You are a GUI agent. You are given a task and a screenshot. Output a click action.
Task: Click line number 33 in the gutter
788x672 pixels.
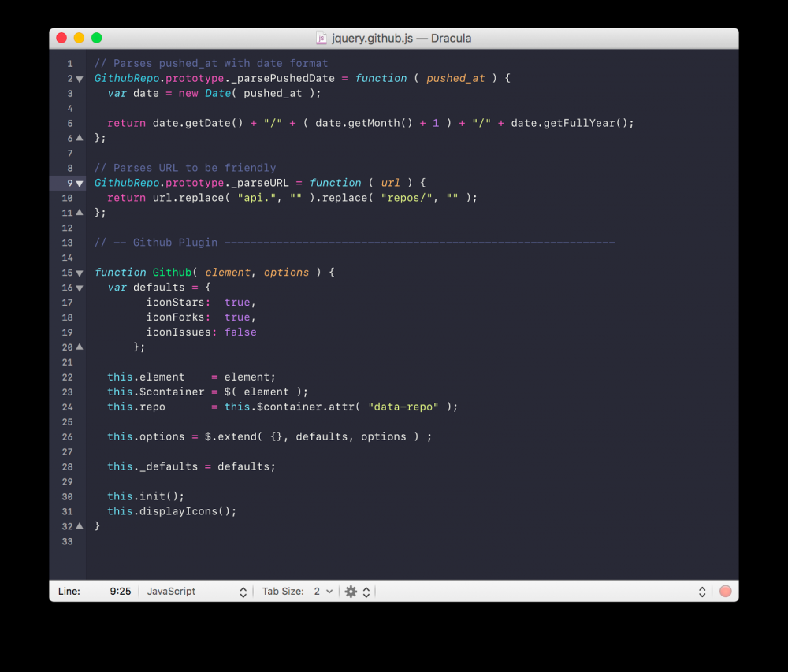pyautogui.click(x=67, y=541)
